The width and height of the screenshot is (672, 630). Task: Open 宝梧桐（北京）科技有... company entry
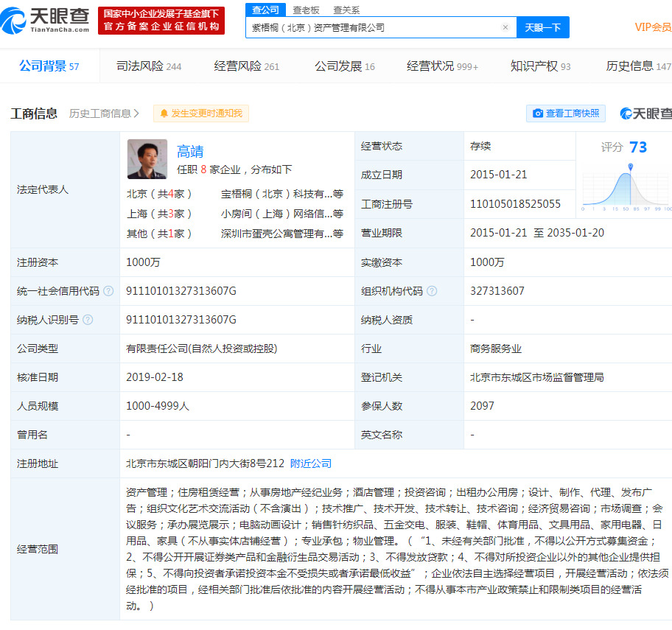click(282, 194)
